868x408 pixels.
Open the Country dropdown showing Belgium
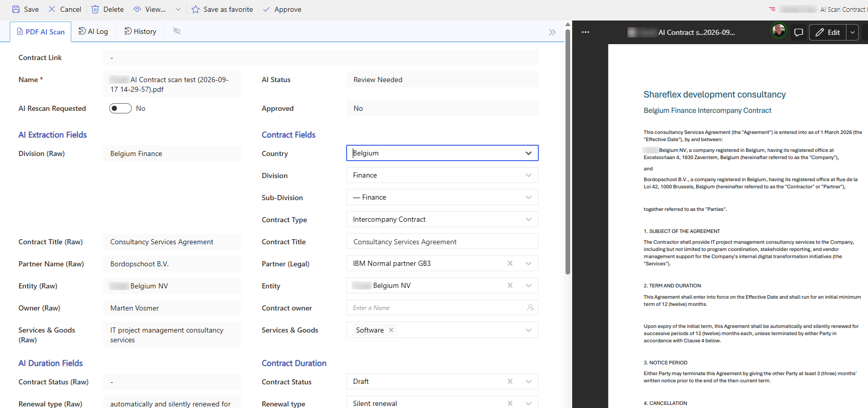coord(442,153)
